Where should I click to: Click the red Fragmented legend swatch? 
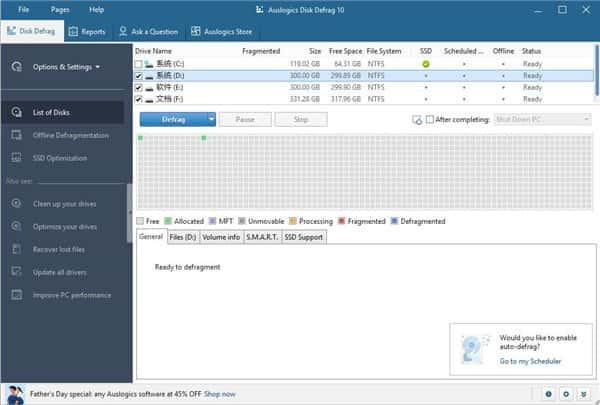coord(342,220)
